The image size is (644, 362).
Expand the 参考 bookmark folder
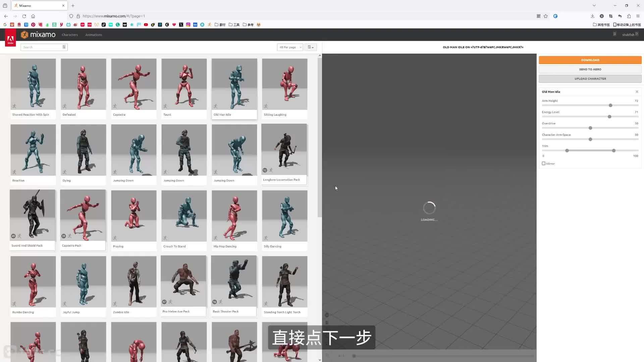coord(248,24)
